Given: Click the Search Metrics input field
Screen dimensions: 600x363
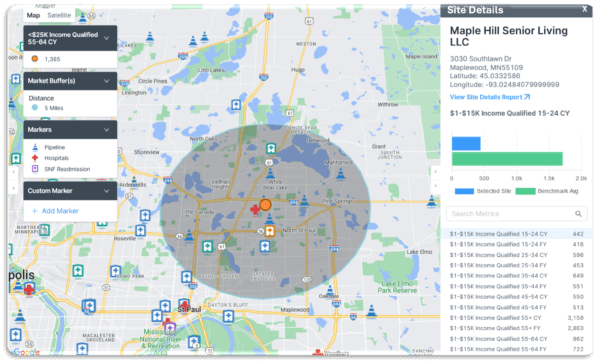Looking at the screenshot, I should pos(517,214).
